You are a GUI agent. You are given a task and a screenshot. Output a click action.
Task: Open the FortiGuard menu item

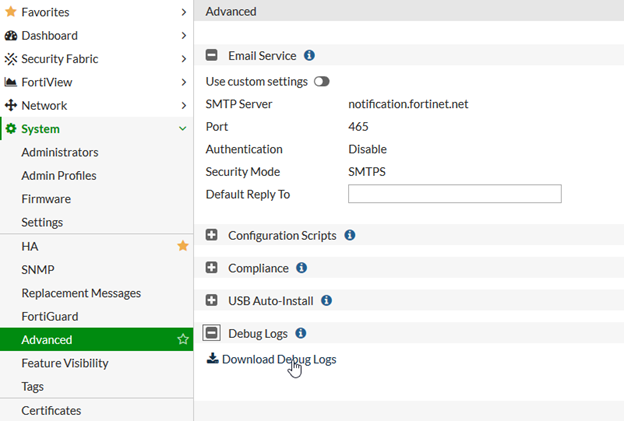(49, 316)
